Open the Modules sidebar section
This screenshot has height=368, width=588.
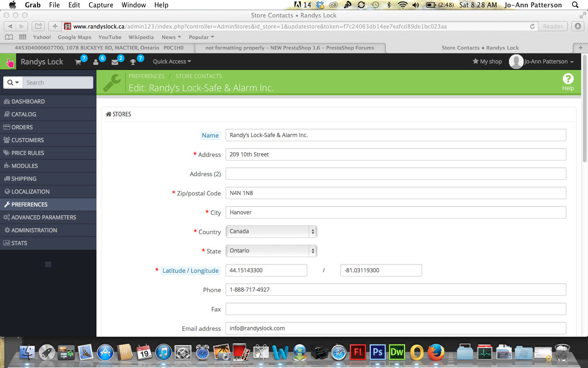pos(48,166)
